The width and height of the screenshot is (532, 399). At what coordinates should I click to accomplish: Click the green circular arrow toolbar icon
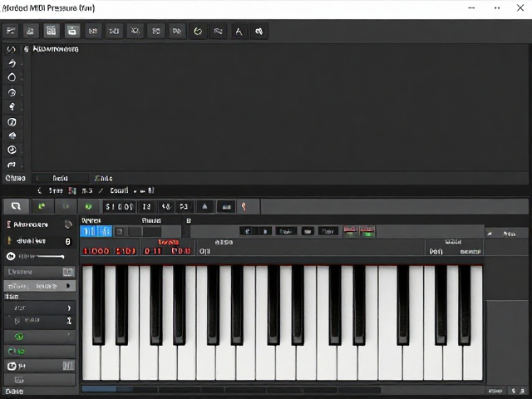[x=198, y=32]
